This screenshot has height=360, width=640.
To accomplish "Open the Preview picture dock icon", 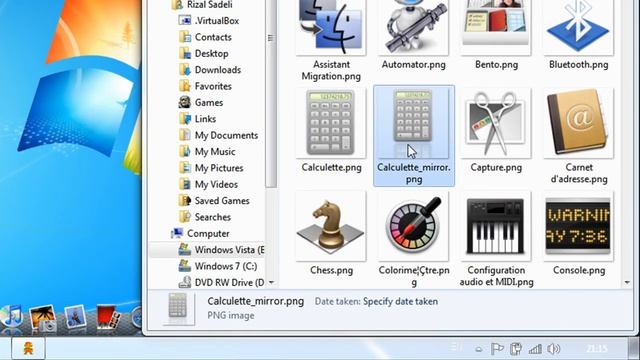I will click(76, 317).
